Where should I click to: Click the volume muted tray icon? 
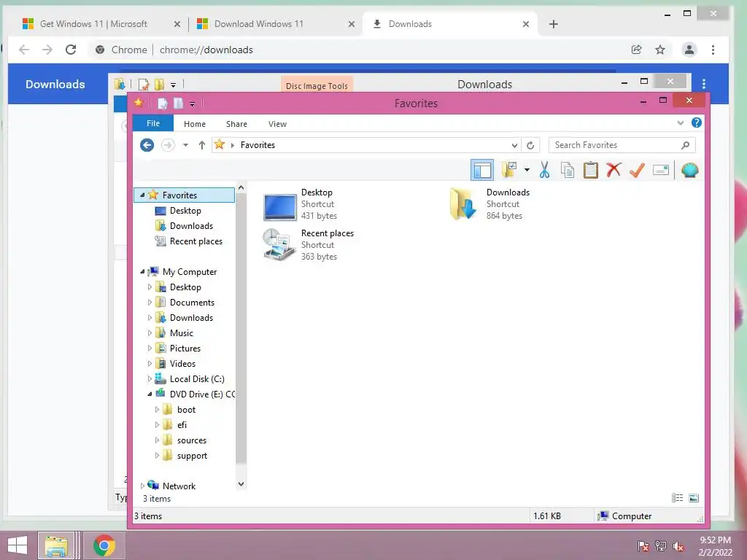pyautogui.click(x=678, y=546)
